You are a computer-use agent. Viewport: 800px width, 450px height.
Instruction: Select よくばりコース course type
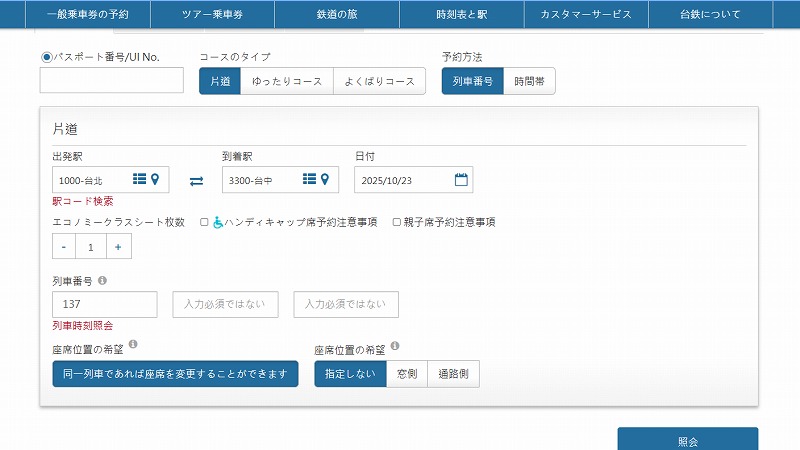(x=380, y=81)
